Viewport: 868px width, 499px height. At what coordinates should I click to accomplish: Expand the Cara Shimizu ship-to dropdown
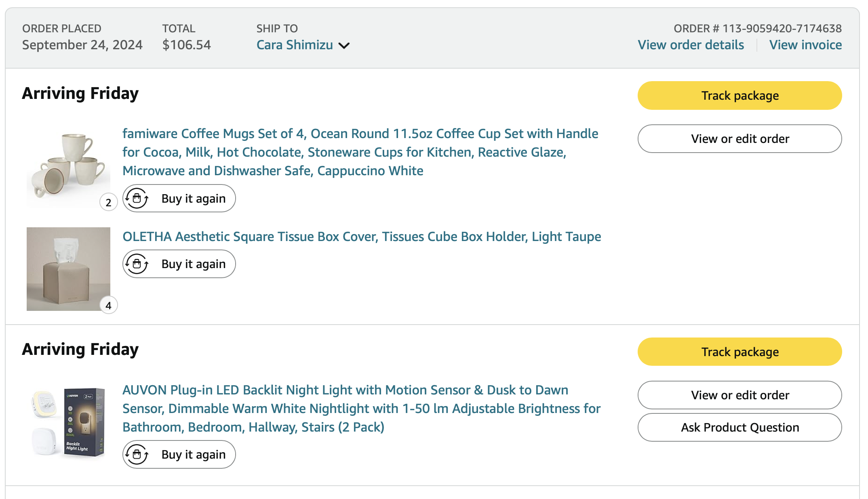(344, 45)
